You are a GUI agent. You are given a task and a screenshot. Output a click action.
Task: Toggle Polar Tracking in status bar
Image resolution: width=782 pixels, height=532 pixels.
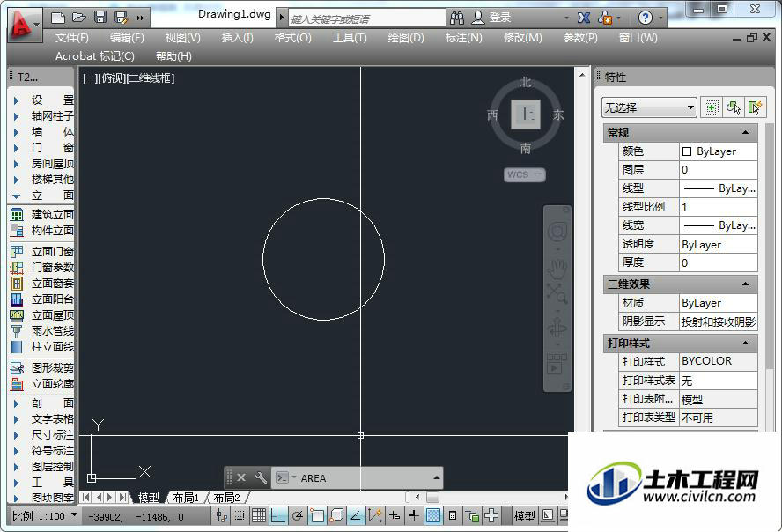pos(298,516)
